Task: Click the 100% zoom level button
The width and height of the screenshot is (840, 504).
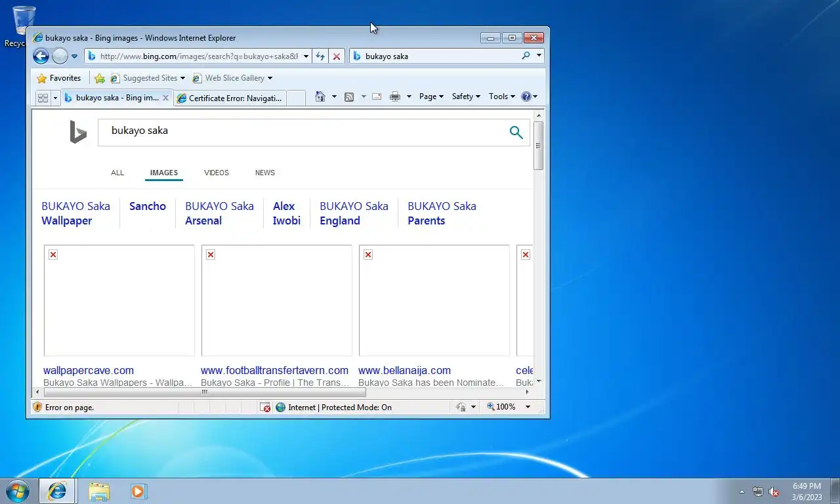Action: pyautogui.click(x=501, y=407)
